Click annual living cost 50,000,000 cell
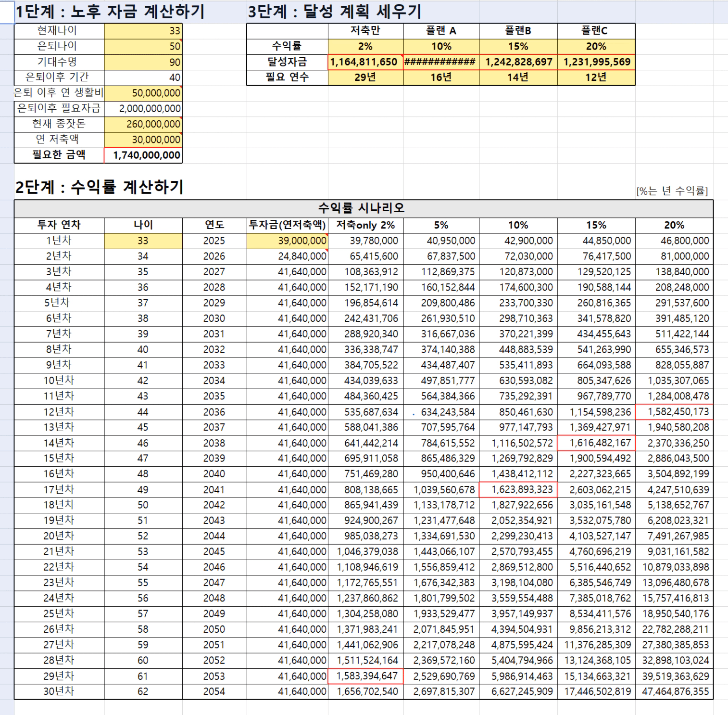The height and width of the screenshot is (715, 728). coord(143,93)
